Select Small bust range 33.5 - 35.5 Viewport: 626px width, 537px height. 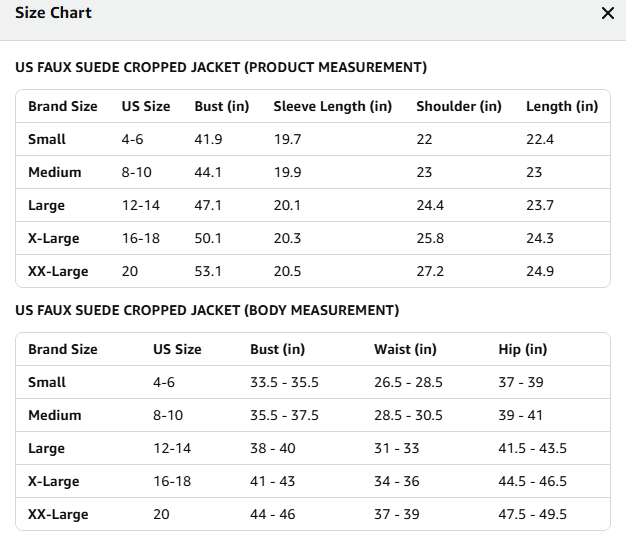[284, 382]
